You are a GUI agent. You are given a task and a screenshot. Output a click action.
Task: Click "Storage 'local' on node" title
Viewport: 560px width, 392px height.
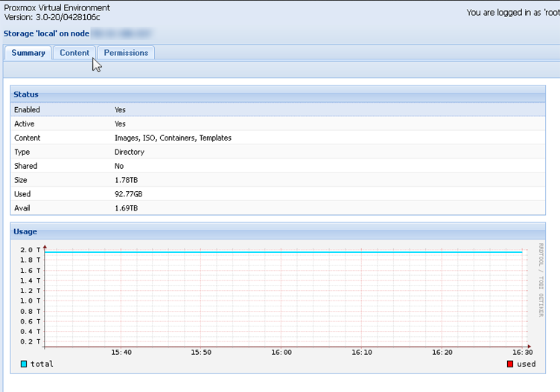point(46,33)
